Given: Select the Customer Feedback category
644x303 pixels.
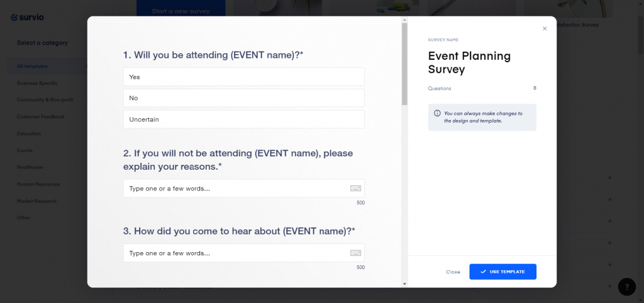Looking at the screenshot, I should pos(40,117).
